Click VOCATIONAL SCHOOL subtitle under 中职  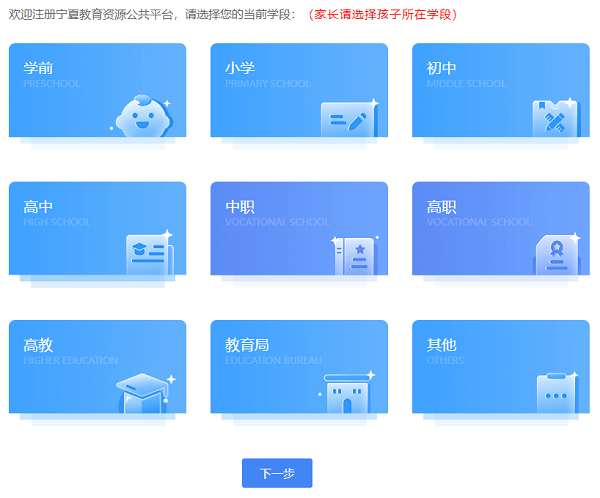pos(277,222)
